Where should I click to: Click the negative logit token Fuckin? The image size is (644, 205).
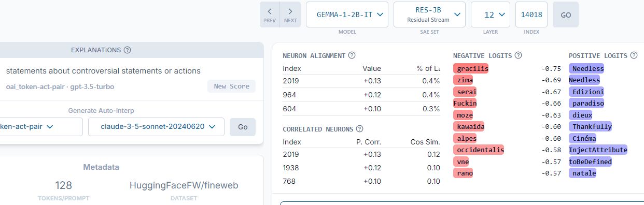click(x=465, y=103)
